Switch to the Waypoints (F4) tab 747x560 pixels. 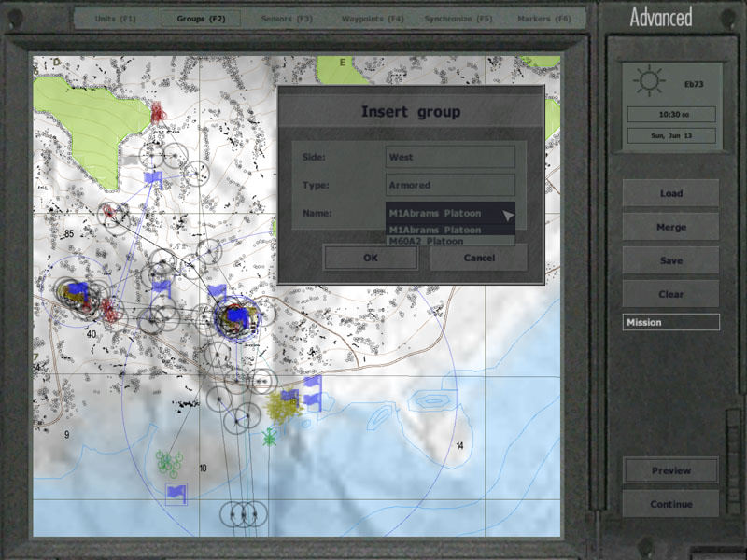tap(373, 19)
